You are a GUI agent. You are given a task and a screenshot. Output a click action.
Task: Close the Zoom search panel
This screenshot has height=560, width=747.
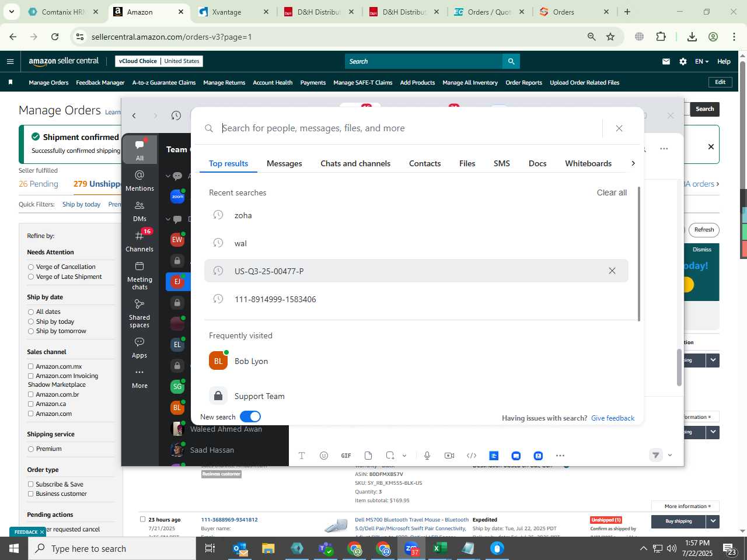[619, 128]
